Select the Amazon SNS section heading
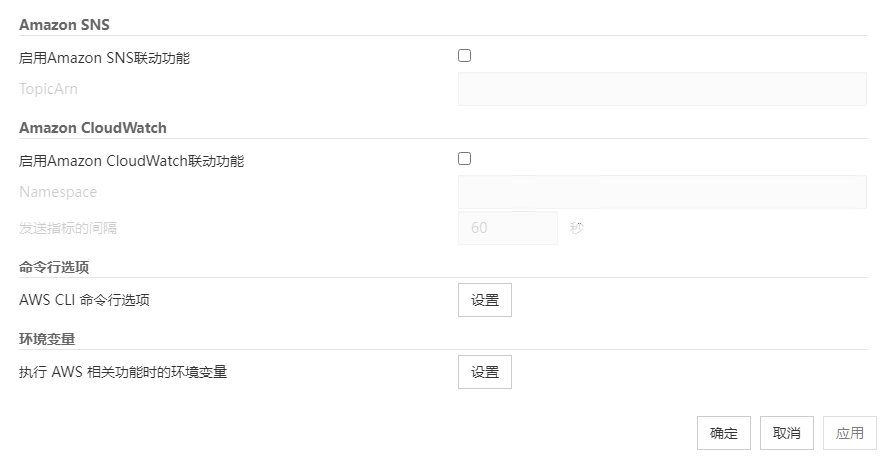891x466 pixels. point(64,24)
